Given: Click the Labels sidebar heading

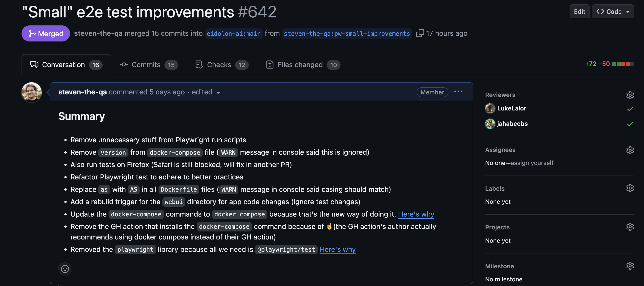Looking at the screenshot, I should coord(494,188).
